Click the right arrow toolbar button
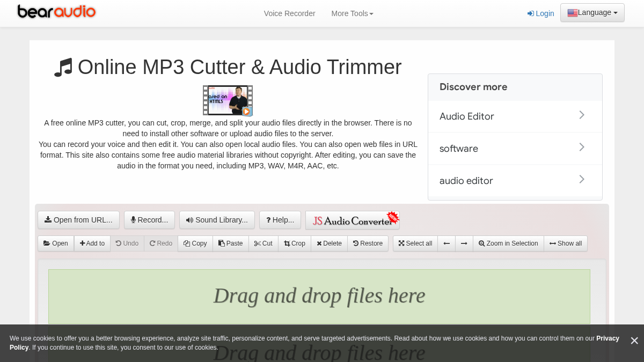Image resolution: width=644 pixels, height=362 pixels. (x=464, y=243)
